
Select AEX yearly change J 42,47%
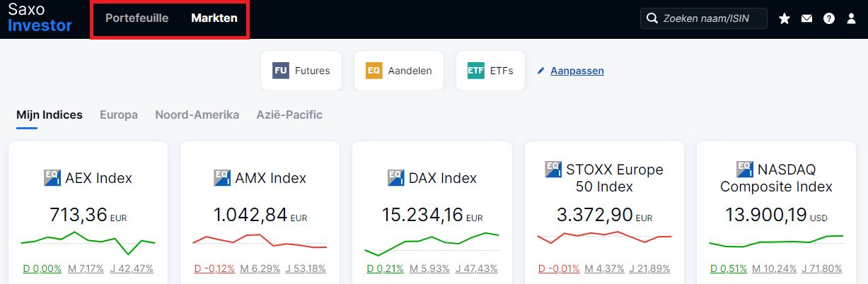(132, 268)
